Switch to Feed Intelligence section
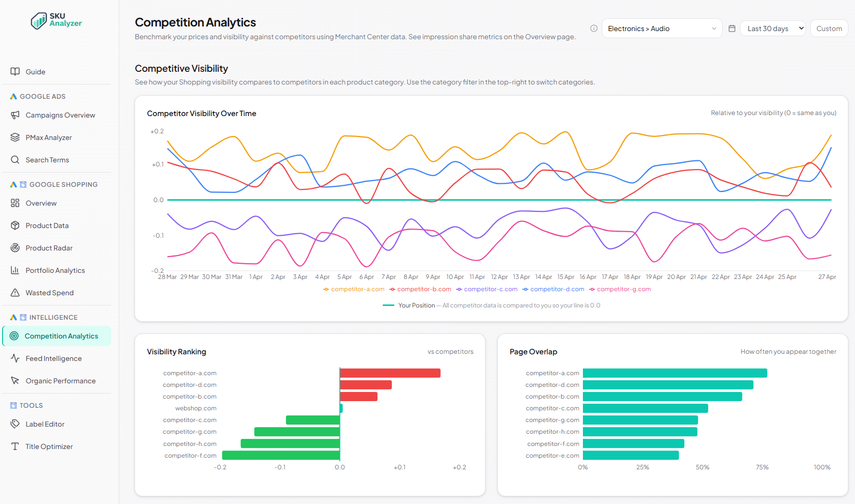 click(54, 358)
